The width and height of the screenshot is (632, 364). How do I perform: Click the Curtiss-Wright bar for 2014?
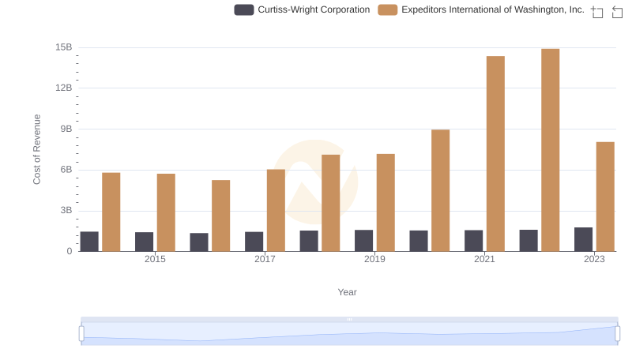89,242
